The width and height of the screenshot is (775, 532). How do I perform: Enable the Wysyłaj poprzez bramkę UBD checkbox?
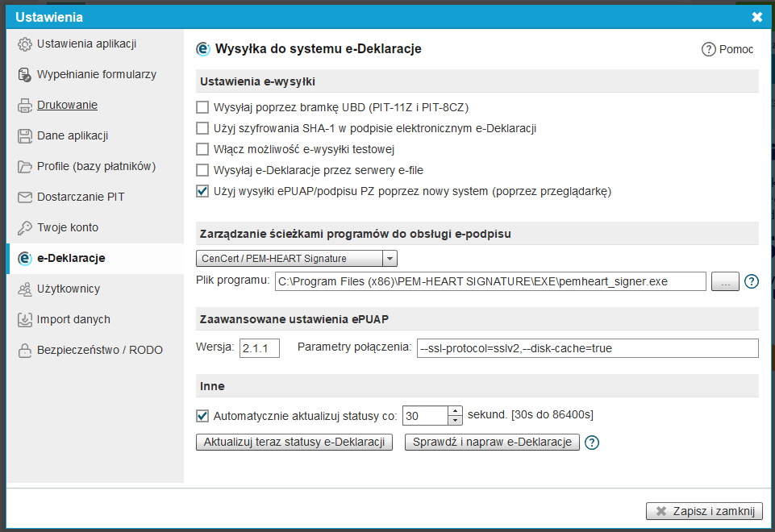click(202, 107)
